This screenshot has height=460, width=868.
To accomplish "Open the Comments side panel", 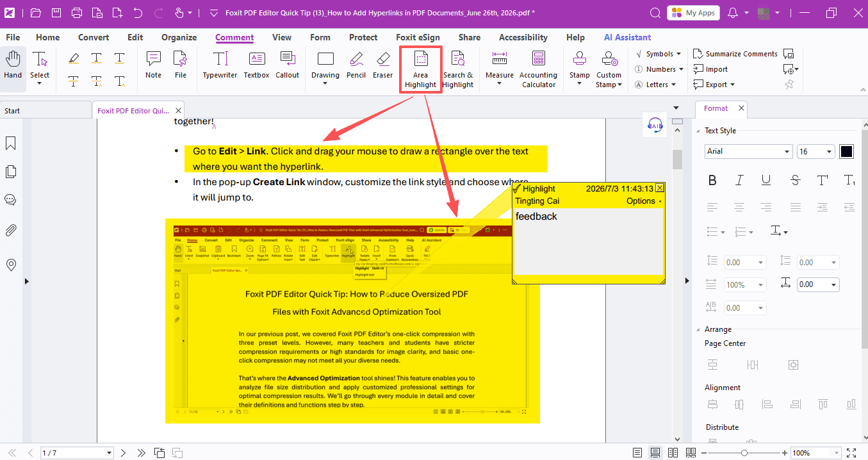I will click(x=10, y=200).
